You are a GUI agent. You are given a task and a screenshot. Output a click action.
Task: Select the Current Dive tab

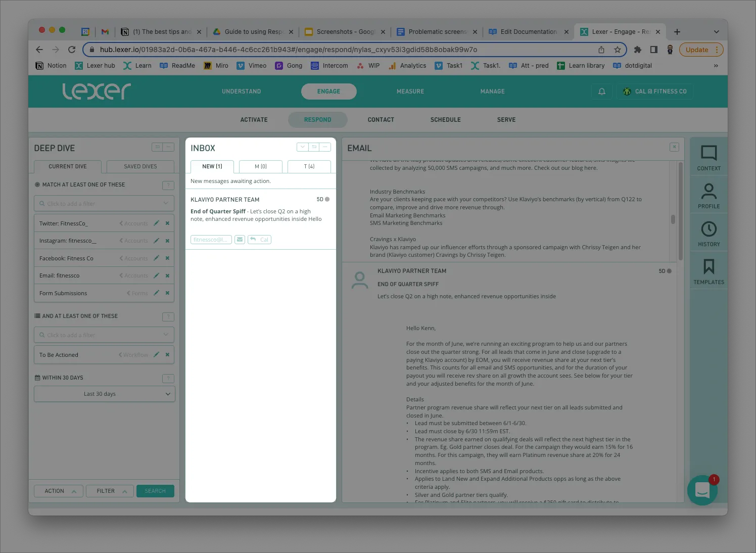68,166
